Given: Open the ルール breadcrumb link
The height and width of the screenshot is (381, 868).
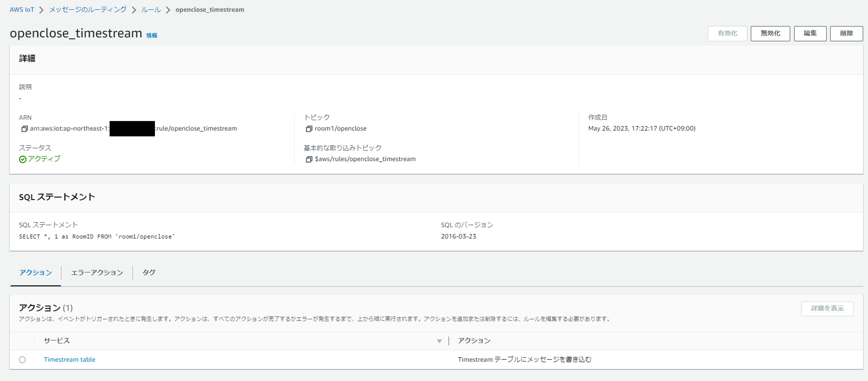Looking at the screenshot, I should point(151,9).
